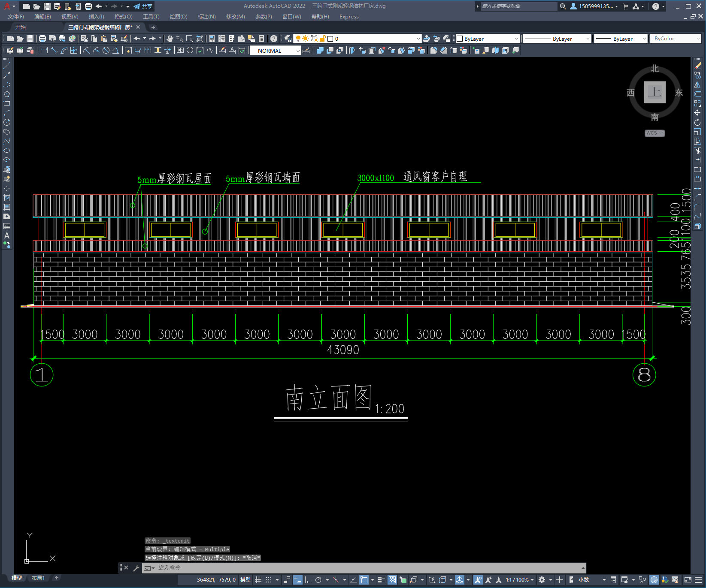Click the Undo arrow icon
This screenshot has height=588, width=706.
click(x=137, y=39)
